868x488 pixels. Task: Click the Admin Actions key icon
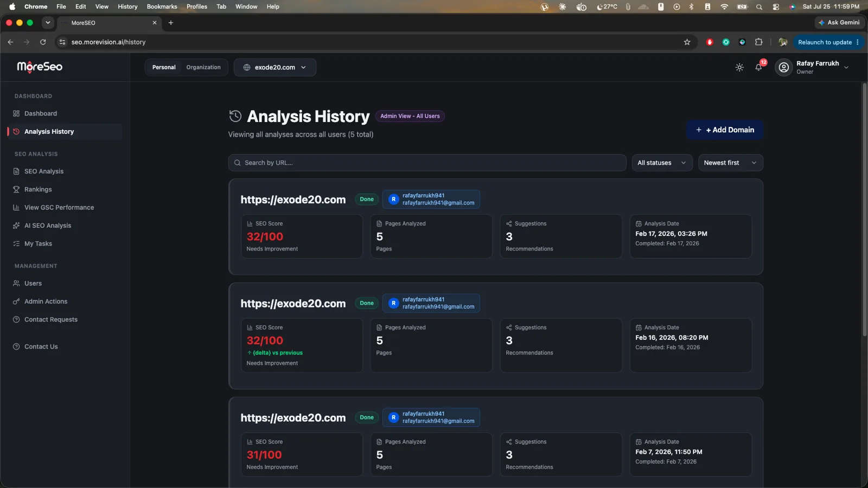tap(16, 301)
